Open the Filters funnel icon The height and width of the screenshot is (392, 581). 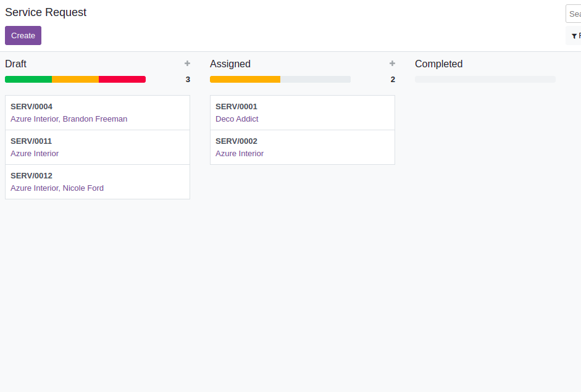pyautogui.click(x=574, y=36)
